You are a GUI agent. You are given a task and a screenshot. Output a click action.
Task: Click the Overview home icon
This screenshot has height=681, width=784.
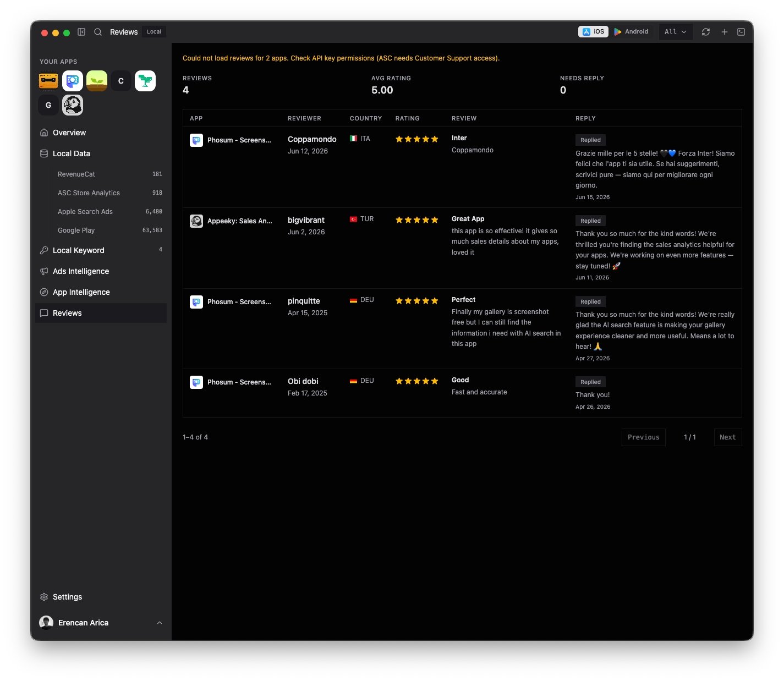pyautogui.click(x=44, y=133)
